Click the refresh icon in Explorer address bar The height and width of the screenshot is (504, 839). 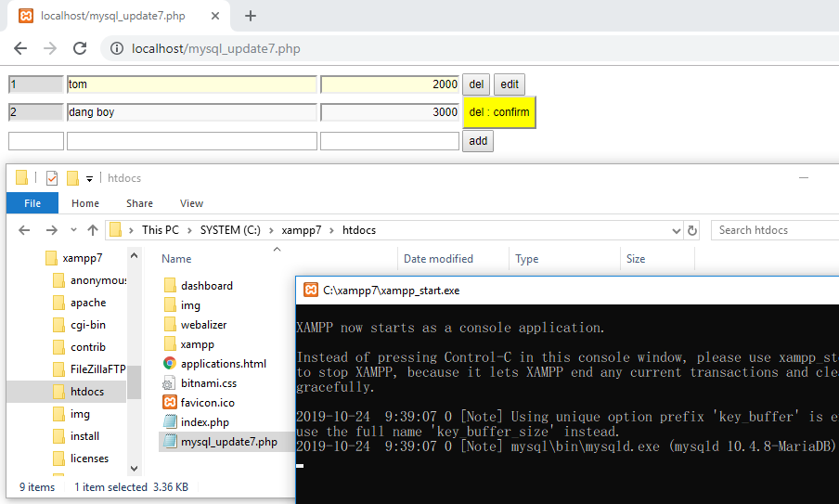pyautogui.click(x=691, y=230)
